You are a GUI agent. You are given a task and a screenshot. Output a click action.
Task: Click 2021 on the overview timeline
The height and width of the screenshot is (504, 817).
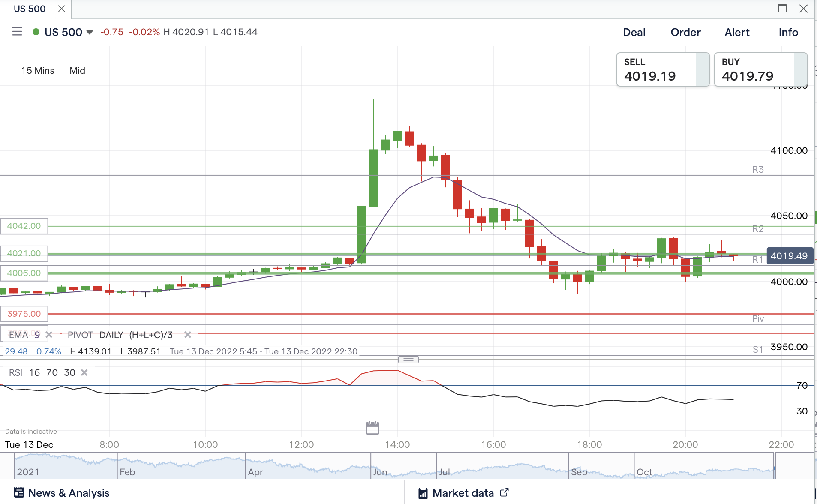pos(28,472)
